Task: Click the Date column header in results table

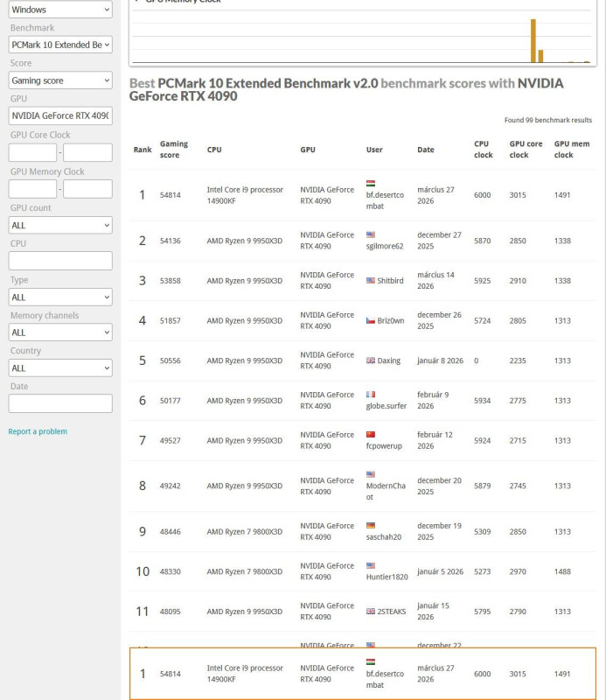Action: (425, 150)
